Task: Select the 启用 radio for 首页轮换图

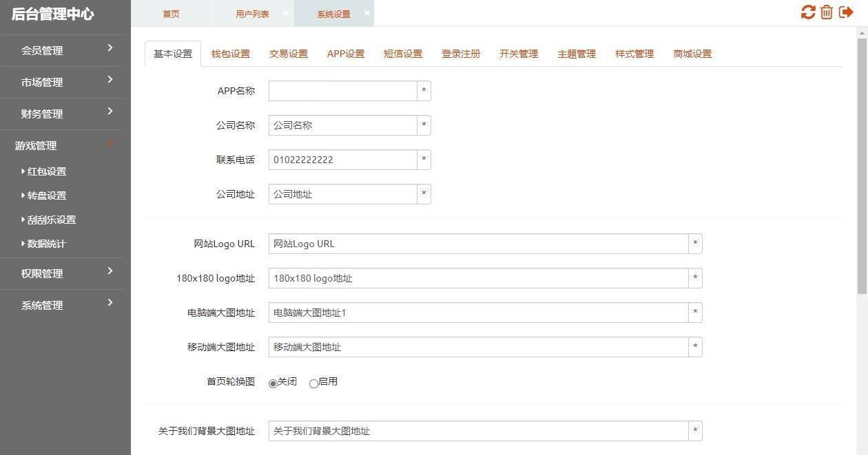Action: (314, 383)
